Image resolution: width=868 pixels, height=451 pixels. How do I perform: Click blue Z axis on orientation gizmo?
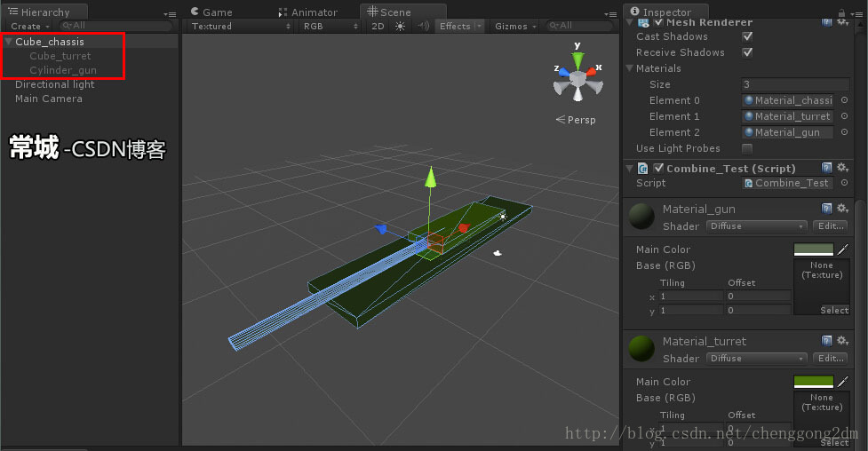coord(563,72)
